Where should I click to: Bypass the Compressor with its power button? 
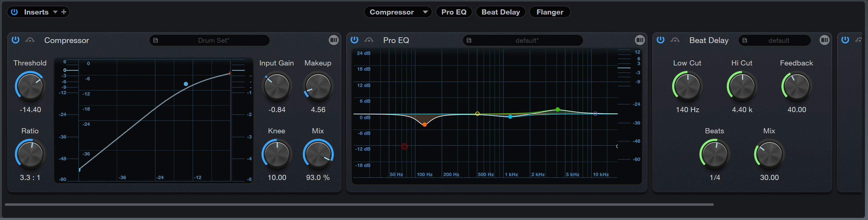(15, 40)
